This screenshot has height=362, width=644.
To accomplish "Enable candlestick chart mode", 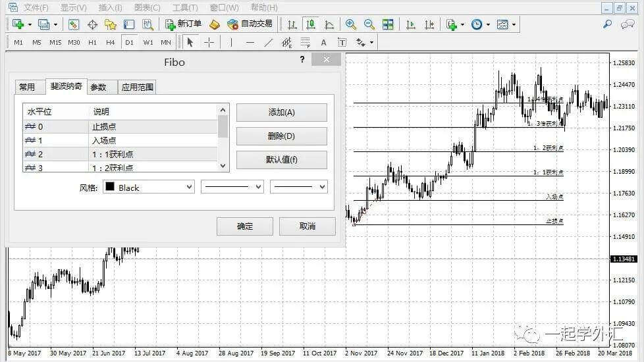I will (310, 24).
